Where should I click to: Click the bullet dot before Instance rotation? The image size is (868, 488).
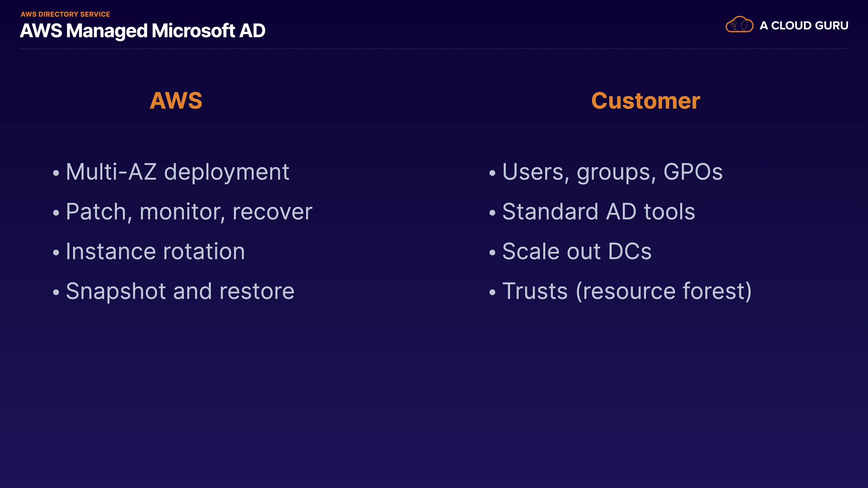(56, 253)
